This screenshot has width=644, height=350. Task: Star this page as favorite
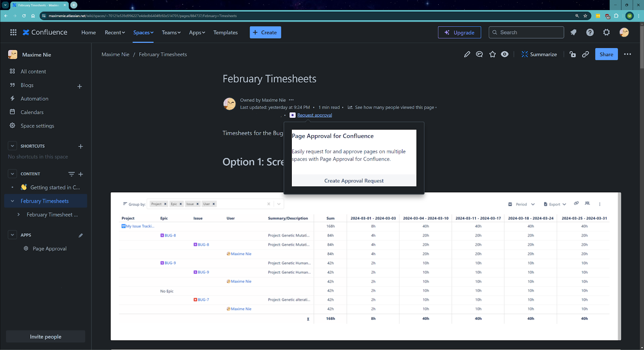coord(492,54)
